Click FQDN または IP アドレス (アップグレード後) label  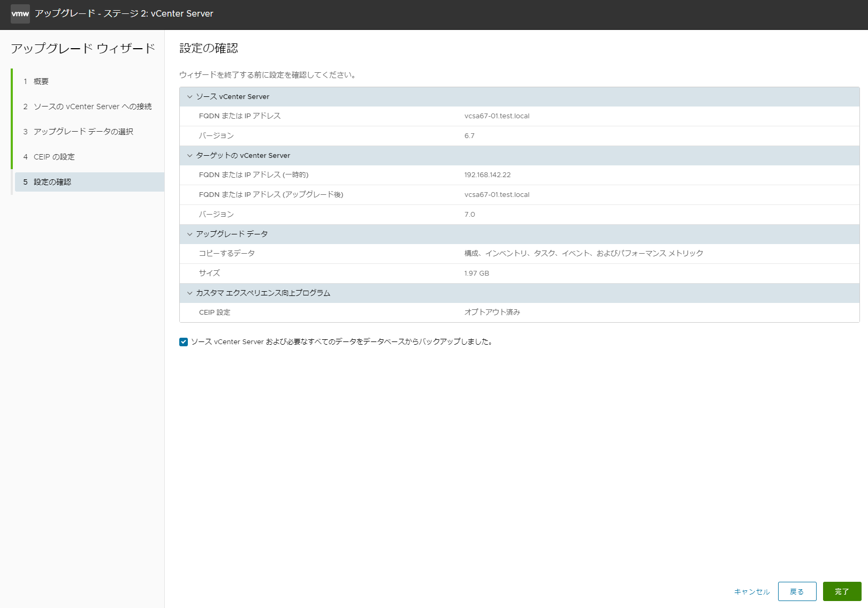pos(271,195)
